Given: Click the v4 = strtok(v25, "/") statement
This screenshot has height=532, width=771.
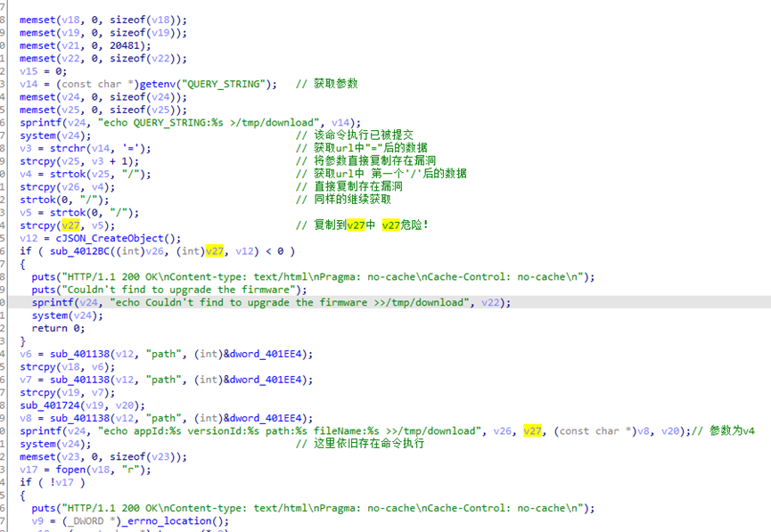Looking at the screenshot, I should 86,174.
